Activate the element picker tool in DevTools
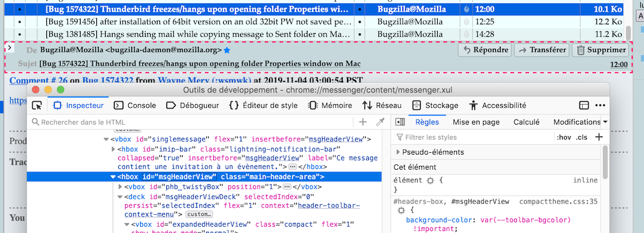This screenshot has width=644, height=233. [37, 106]
